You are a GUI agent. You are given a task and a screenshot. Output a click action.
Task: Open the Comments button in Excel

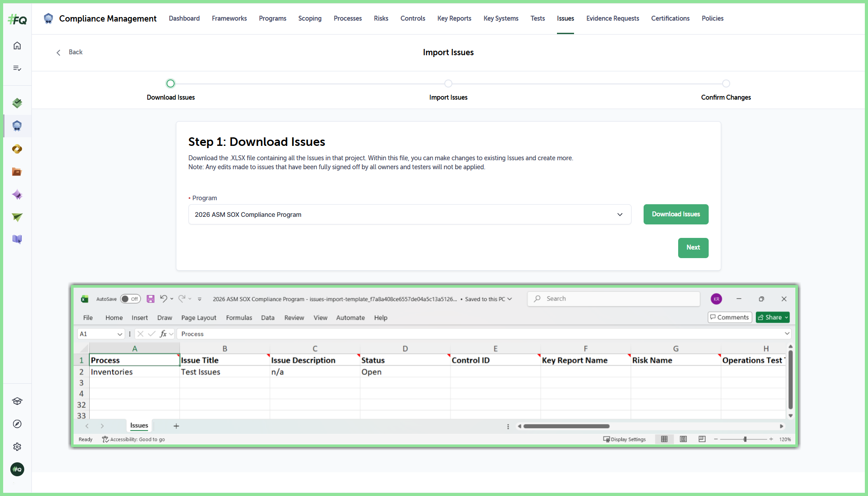730,317
